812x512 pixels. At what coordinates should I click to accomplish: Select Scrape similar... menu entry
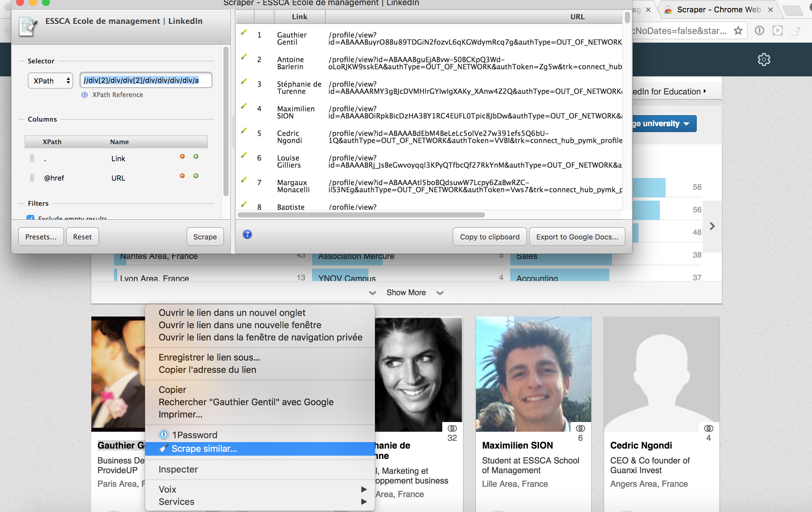coord(260,449)
